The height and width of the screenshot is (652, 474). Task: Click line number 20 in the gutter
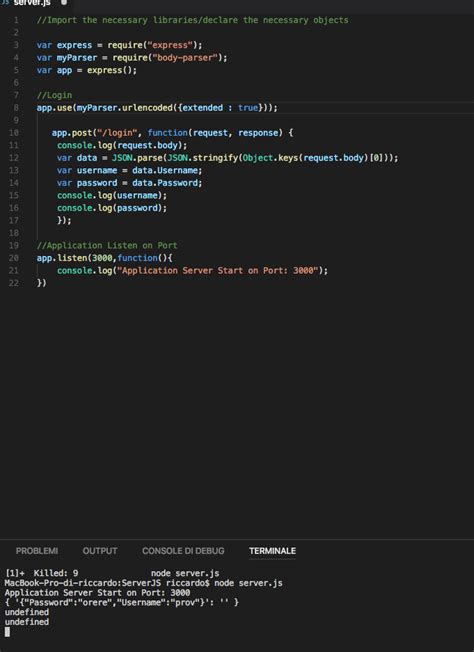click(x=14, y=258)
